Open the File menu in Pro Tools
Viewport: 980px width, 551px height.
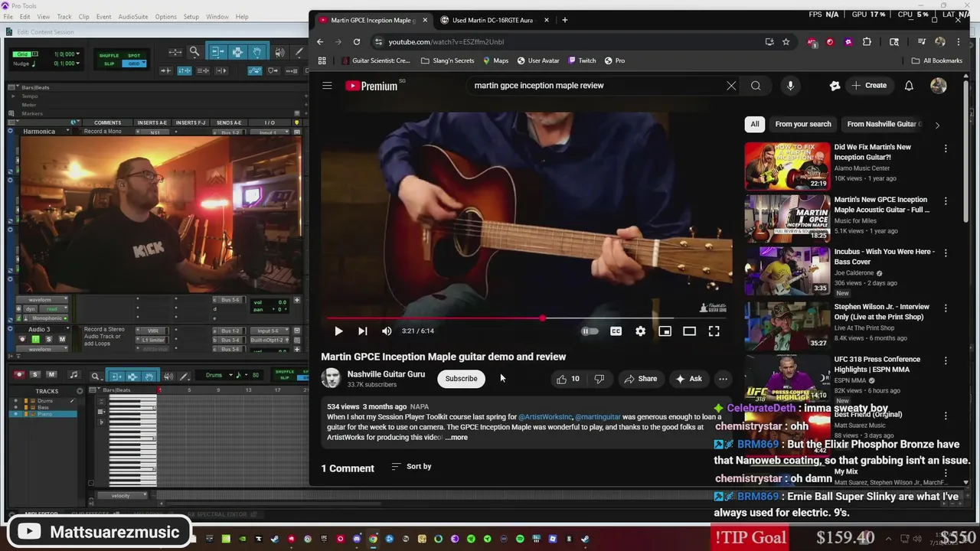coord(8,17)
